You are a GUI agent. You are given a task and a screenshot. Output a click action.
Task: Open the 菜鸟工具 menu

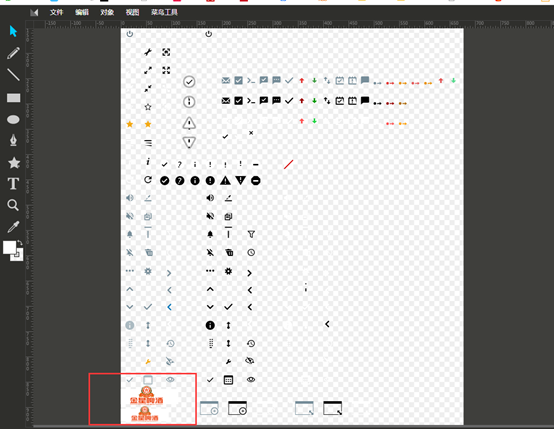pos(164,12)
